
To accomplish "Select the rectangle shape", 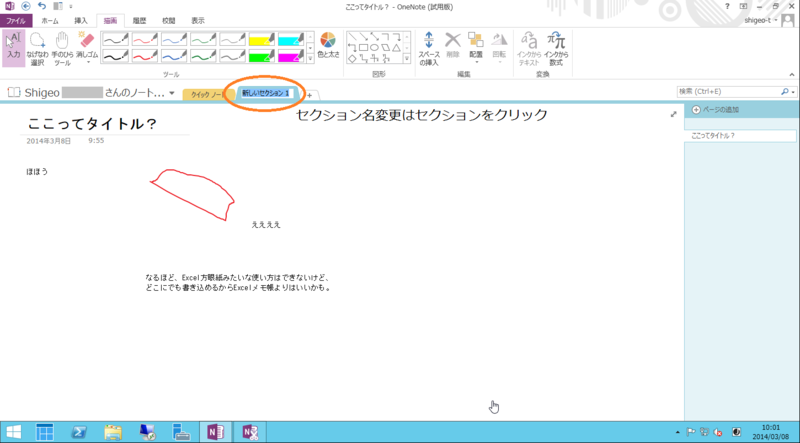I will click(363, 47).
